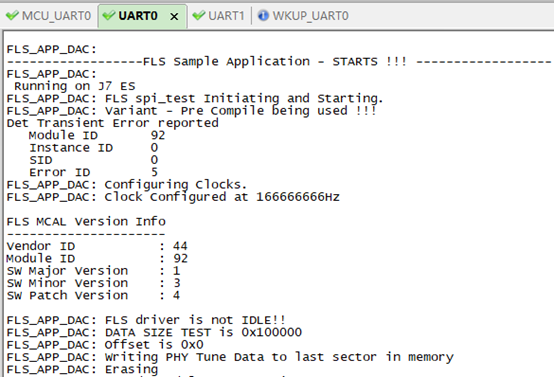
Task: Click the 'FLS driver is not IDLE!!' line
Action: [146, 320]
